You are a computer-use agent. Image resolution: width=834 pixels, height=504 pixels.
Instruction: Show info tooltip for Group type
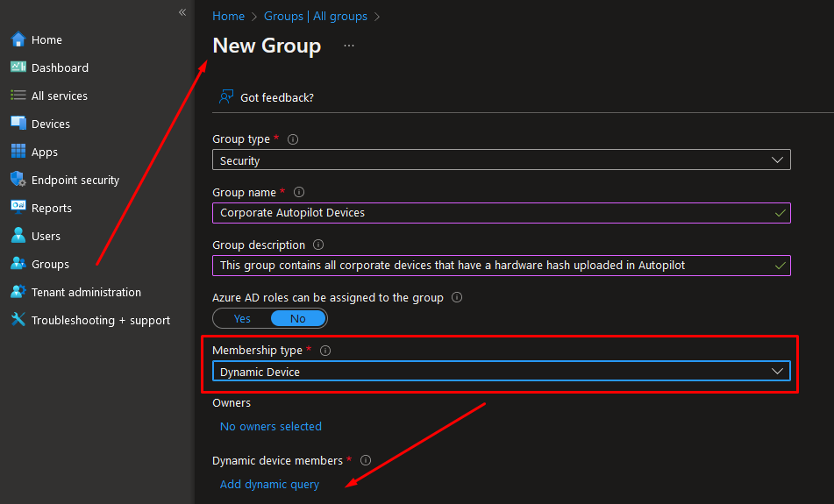[x=293, y=139]
